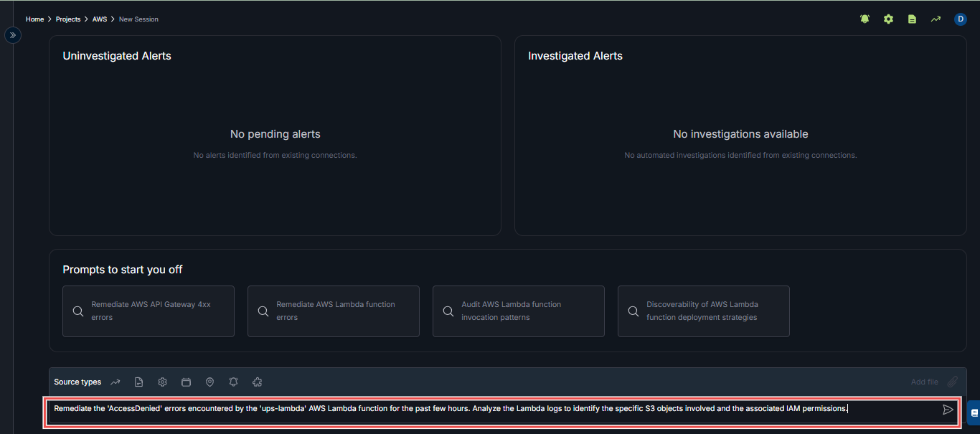Screen dimensions: 980x434
Task: Go to Home in the breadcrumb
Action: (x=34, y=19)
